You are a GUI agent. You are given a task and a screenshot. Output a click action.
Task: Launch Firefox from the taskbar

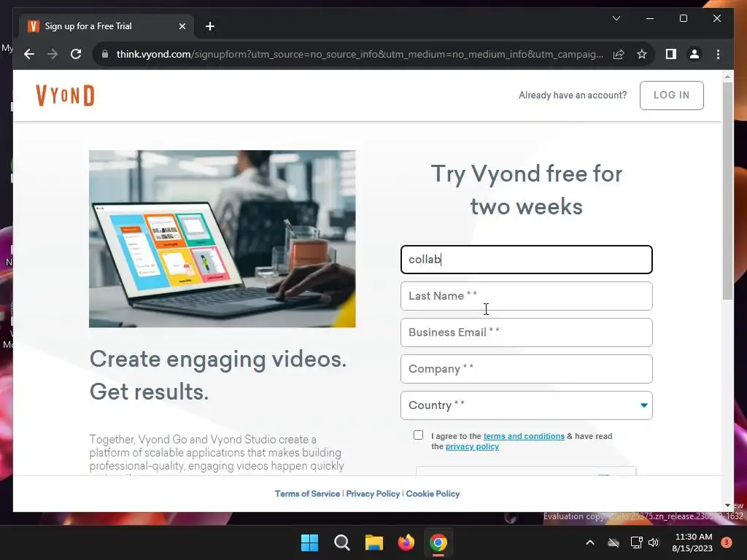point(406,542)
